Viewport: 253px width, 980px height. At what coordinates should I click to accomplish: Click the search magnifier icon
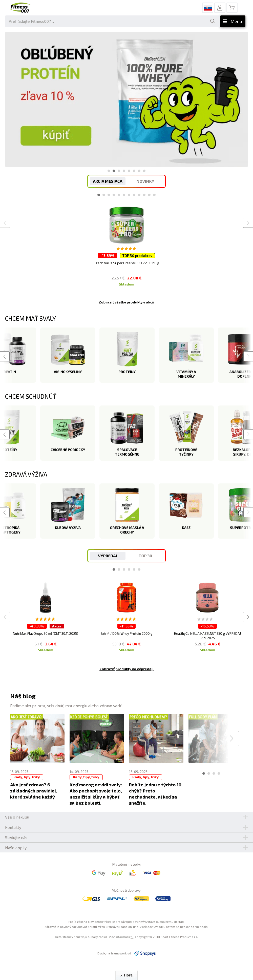pos(212,21)
